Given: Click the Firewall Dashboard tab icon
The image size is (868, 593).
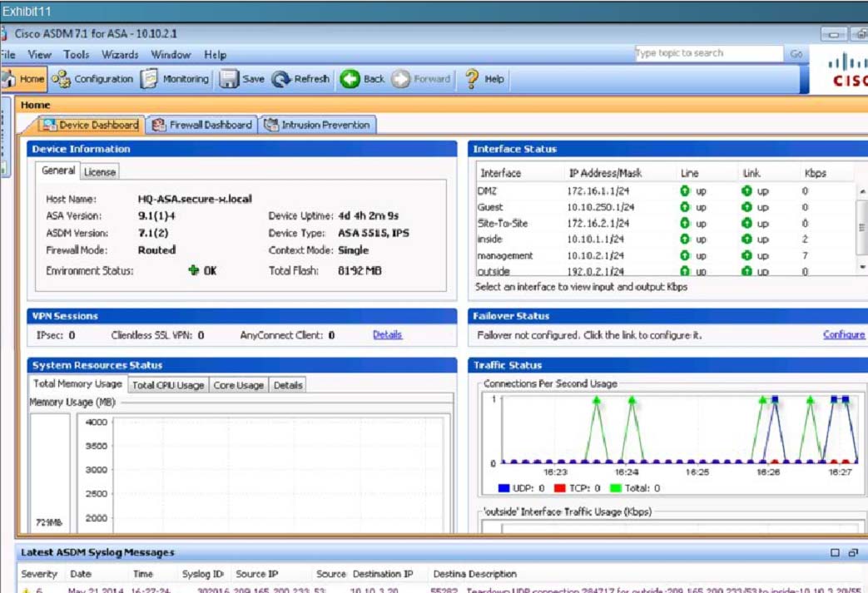Looking at the screenshot, I should click(159, 125).
